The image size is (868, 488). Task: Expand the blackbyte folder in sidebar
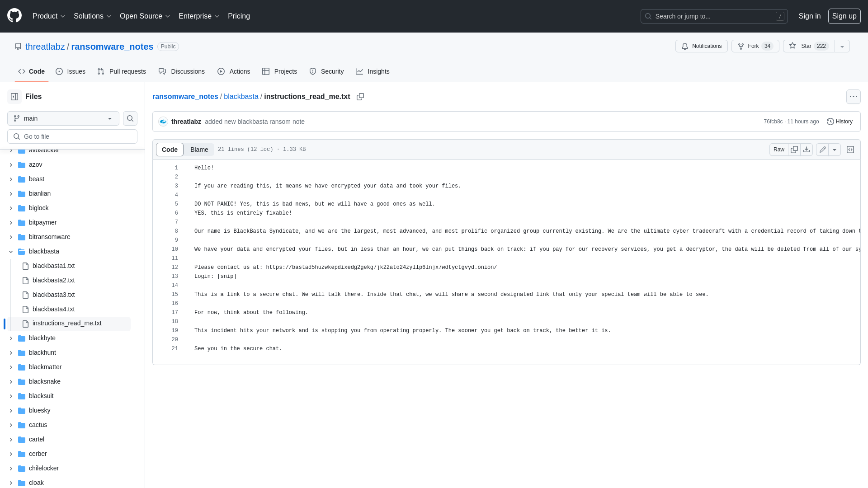11,338
